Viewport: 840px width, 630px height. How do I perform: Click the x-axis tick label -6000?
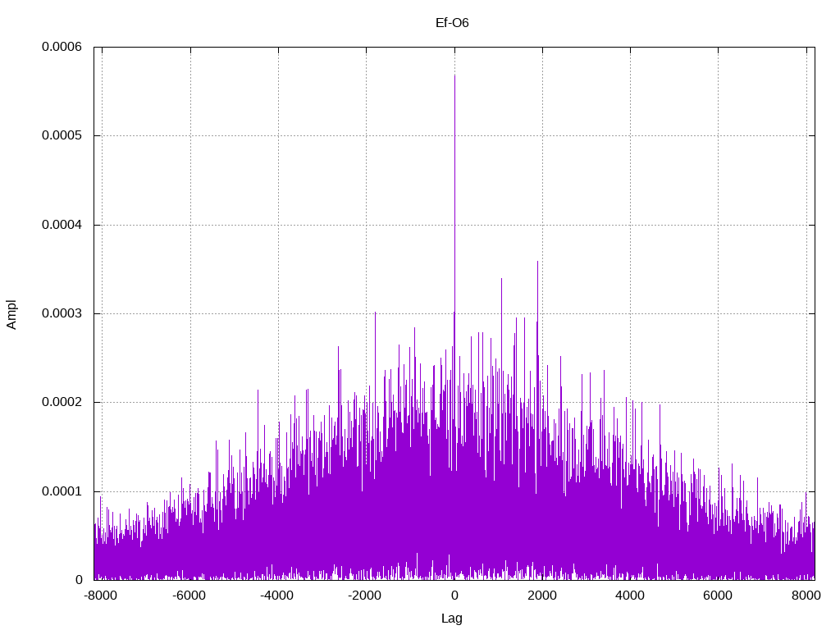(189, 596)
